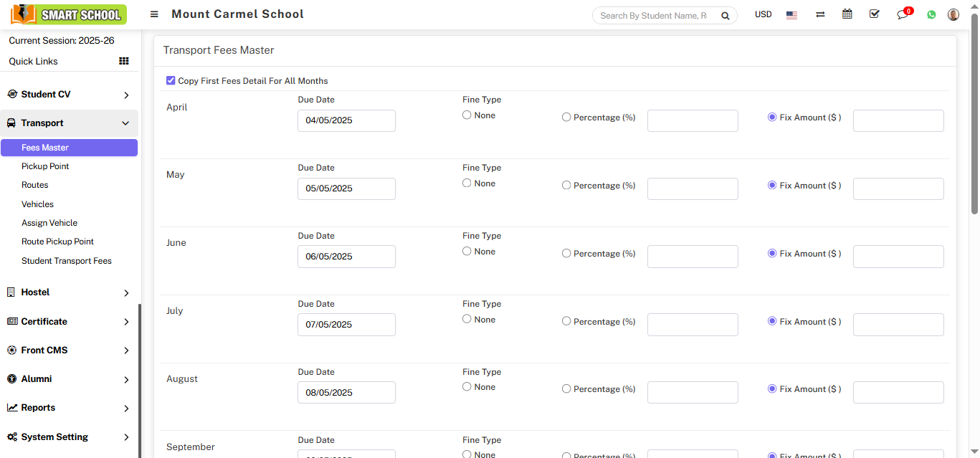Click the search magnifier button

click(725, 16)
